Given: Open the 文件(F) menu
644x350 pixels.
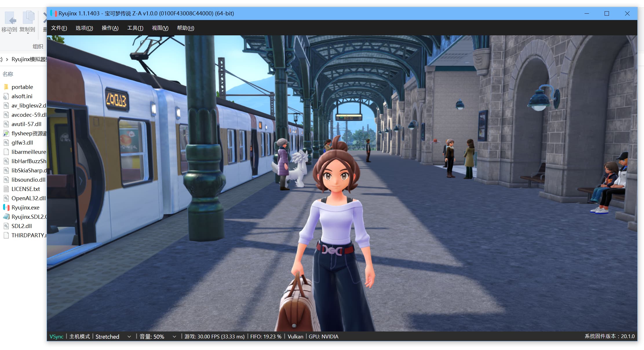Looking at the screenshot, I should tap(59, 28).
